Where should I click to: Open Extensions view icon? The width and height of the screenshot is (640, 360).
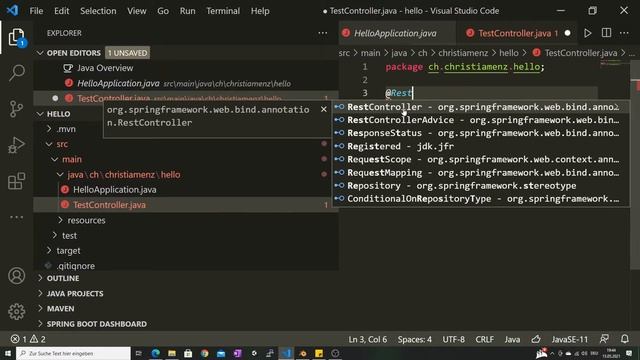point(17,181)
